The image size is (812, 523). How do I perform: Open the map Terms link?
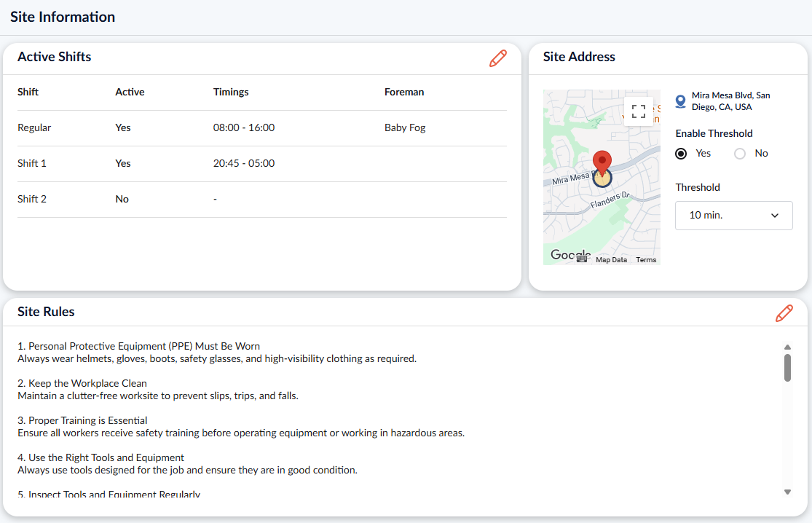[x=646, y=260]
